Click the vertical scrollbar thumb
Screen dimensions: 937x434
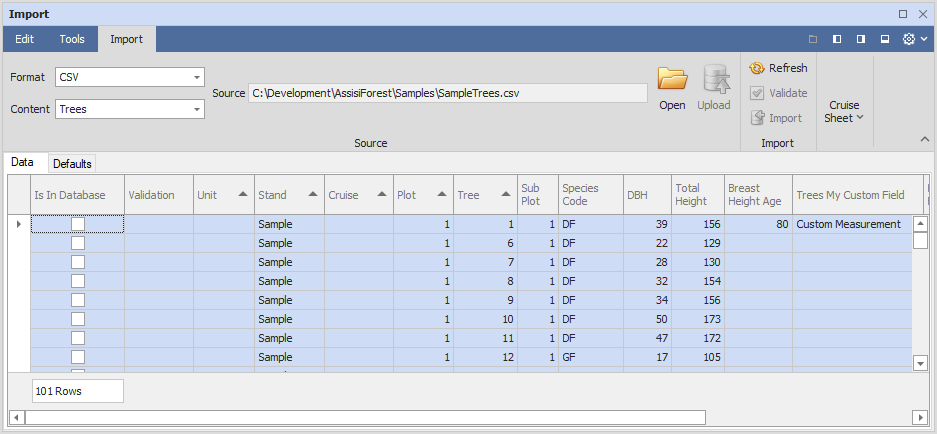click(920, 240)
